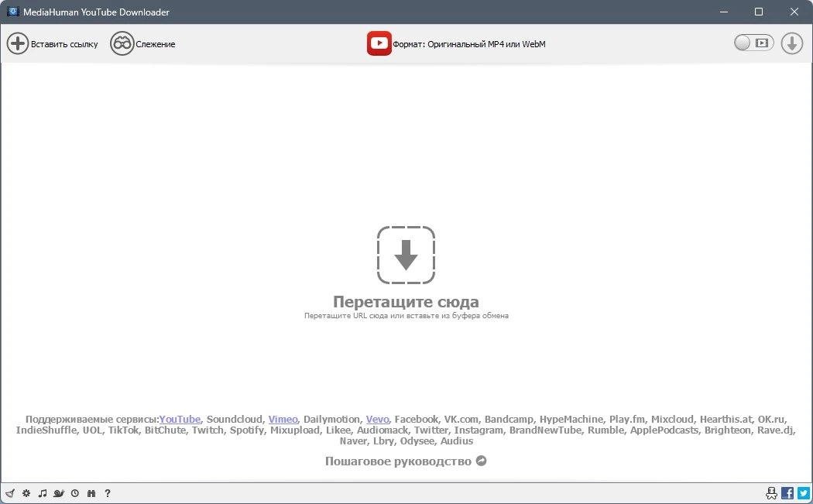Open the Пошаговое руководство guide link
This screenshot has width=813, height=504.
tap(398, 461)
